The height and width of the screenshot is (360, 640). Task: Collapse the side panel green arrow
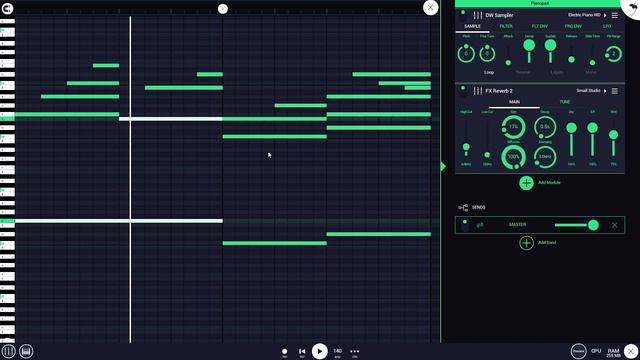tap(443, 166)
